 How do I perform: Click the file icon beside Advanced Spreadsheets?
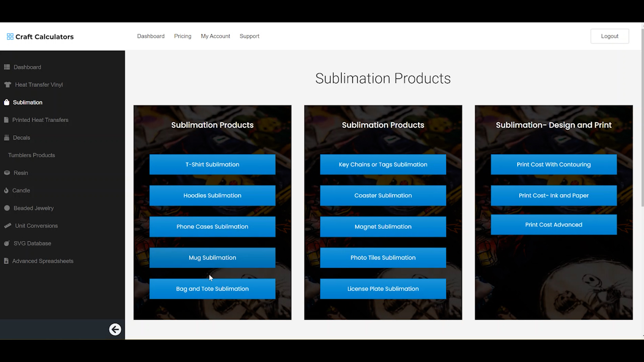[6, 261]
